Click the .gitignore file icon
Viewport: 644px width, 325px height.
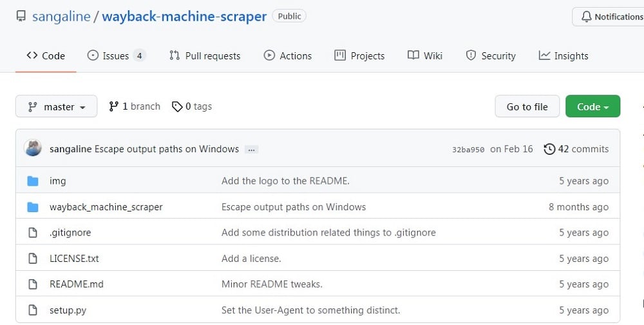click(32, 232)
